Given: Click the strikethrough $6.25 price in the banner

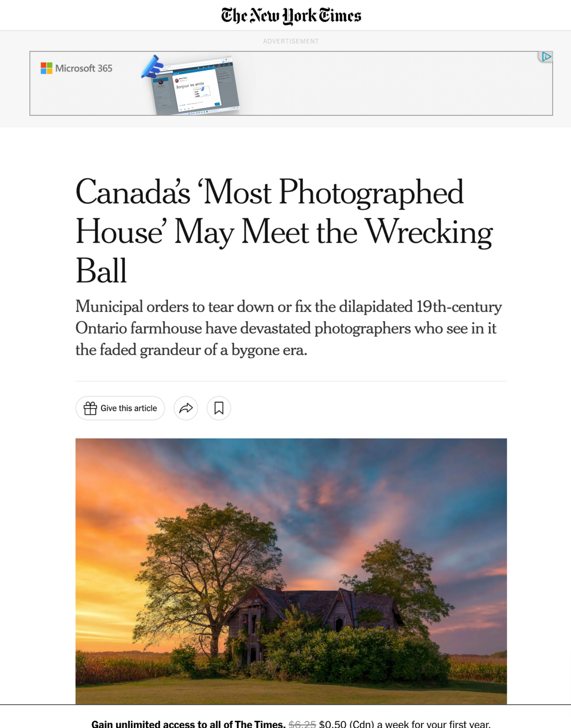Looking at the screenshot, I should [303, 724].
